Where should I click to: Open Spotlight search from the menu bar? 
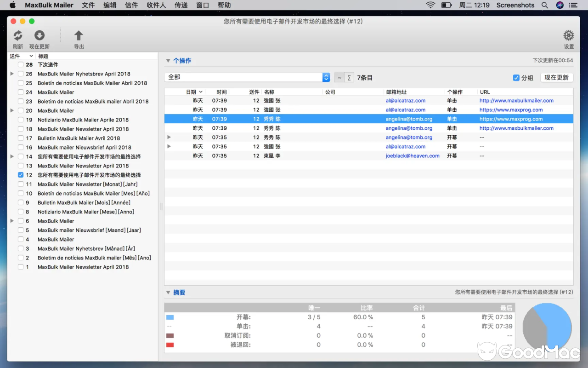544,5
